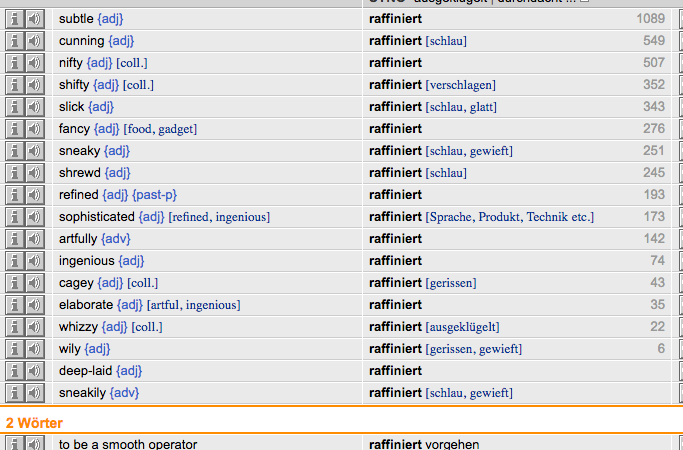Open the 'cunning' word link
Screen dimensions: 683x450
click(x=82, y=41)
